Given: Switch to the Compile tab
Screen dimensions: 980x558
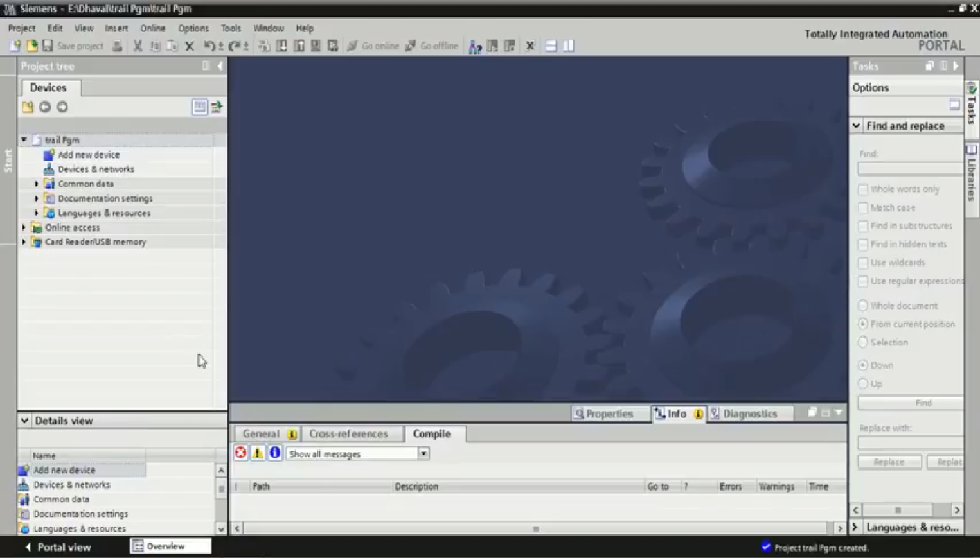Looking at the screenshot, I should [433, 433].
